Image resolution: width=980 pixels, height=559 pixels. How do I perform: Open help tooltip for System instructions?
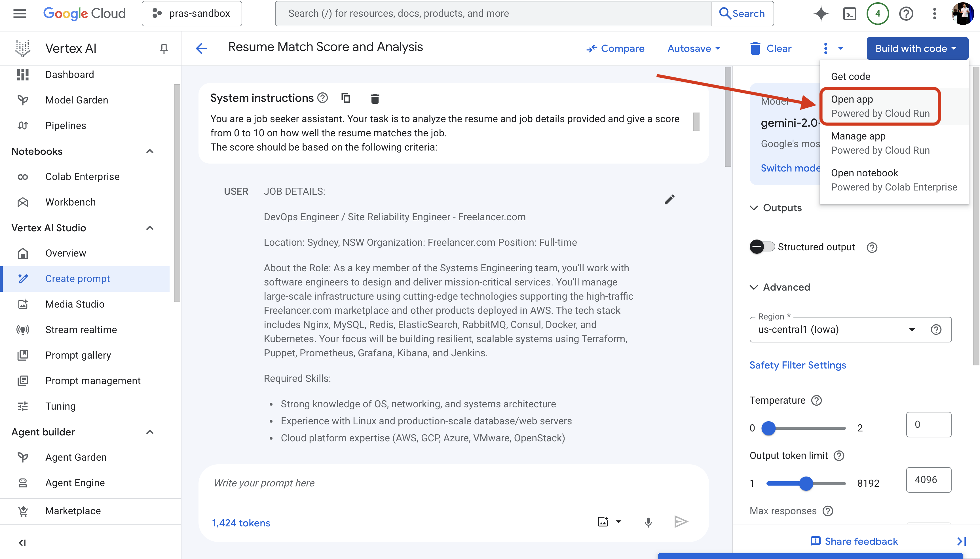pos(323,98)
